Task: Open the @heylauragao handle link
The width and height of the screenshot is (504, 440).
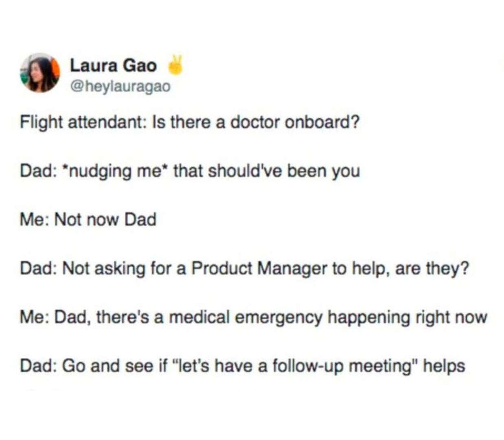Action: click(x=120, y=86)
